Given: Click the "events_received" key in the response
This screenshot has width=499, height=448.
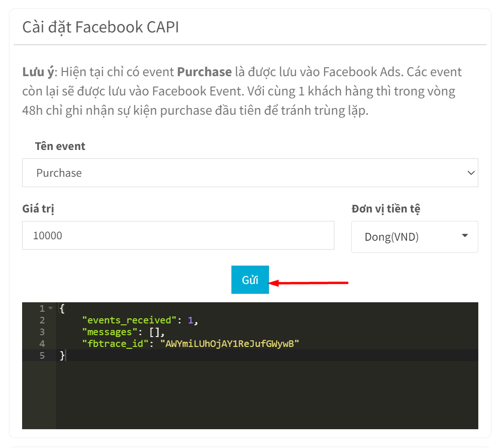Looking at the screenshot, I should [129, 320].
